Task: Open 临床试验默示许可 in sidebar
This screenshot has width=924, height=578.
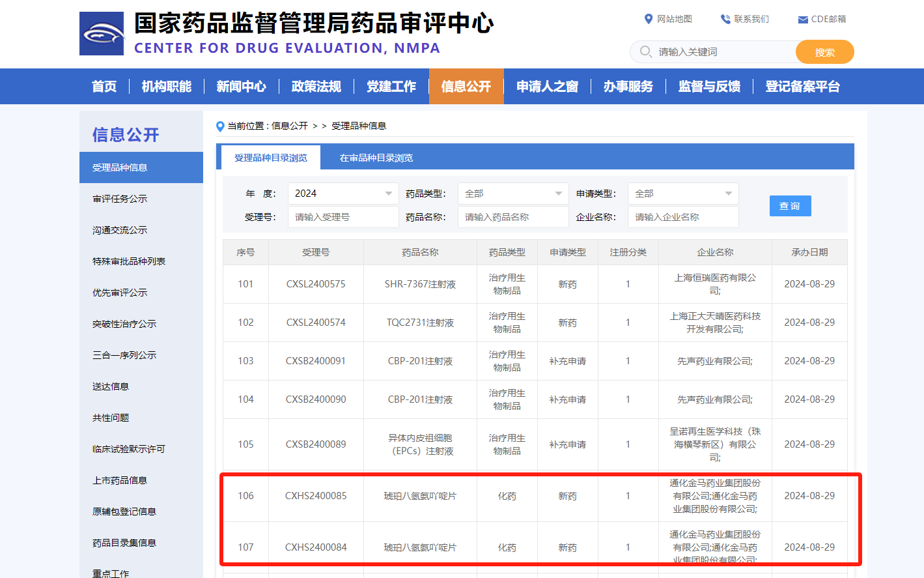Action: pyautogui.click(x=141, y=449)
